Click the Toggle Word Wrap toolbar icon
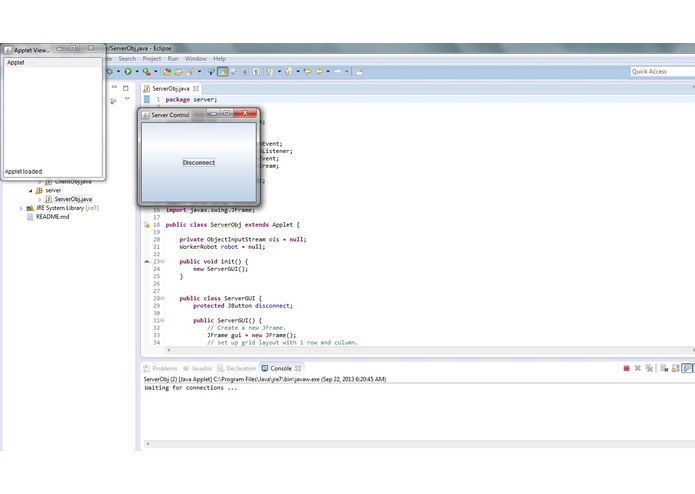The width and height of the screenshot is (695, 494). (233, 71)
